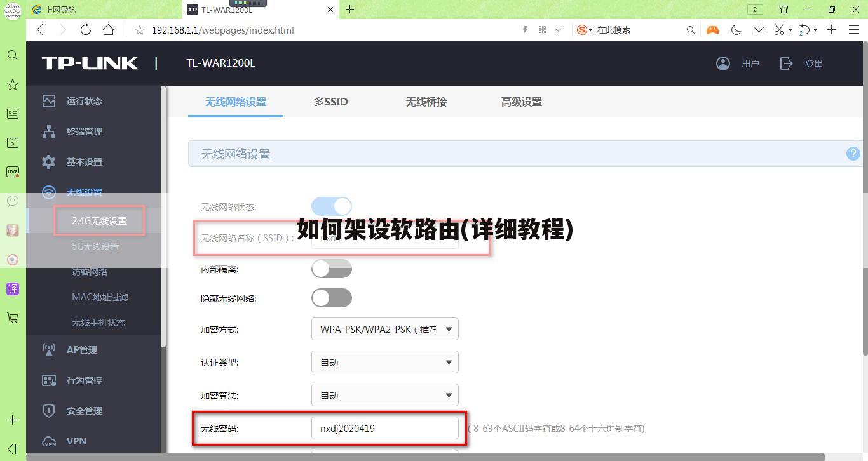
Task: Expand the 认证类型 dropdown
Action: point(384,362)
